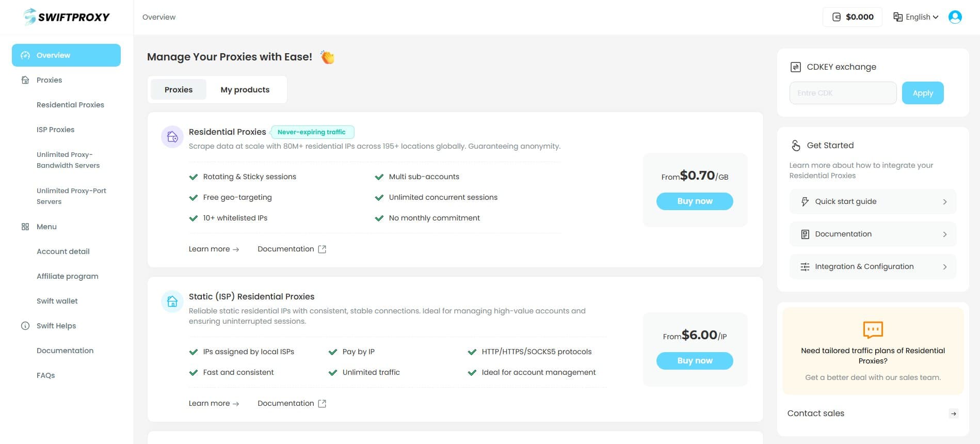Click the waving hand emoji
The width and height of the screenshot is (980, 444).
(327, 57)
